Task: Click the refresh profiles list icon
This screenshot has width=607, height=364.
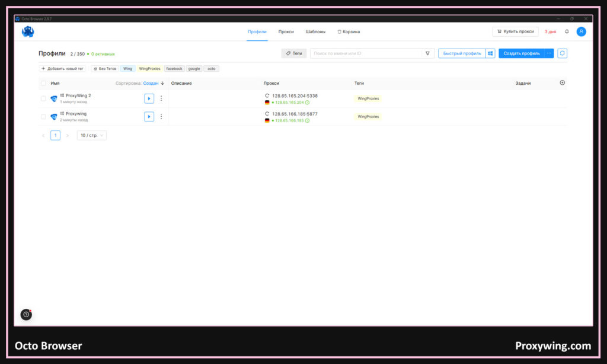Action: (562, 53)
